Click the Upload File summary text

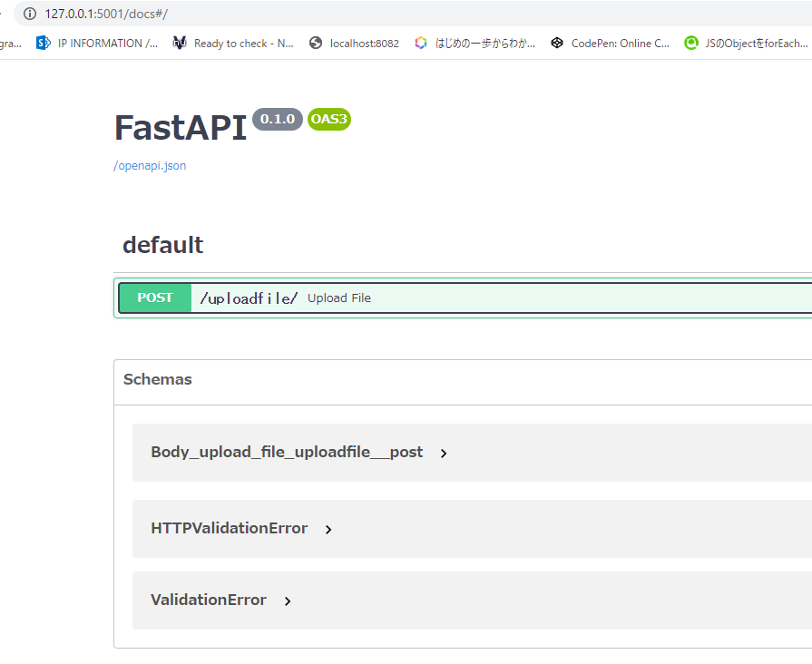pos(339,298)
